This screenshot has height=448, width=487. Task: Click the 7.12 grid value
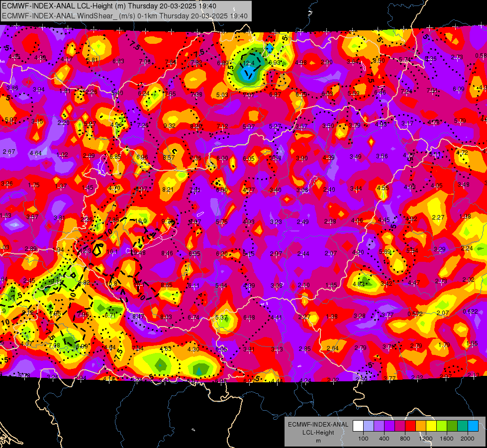point(222,126)
